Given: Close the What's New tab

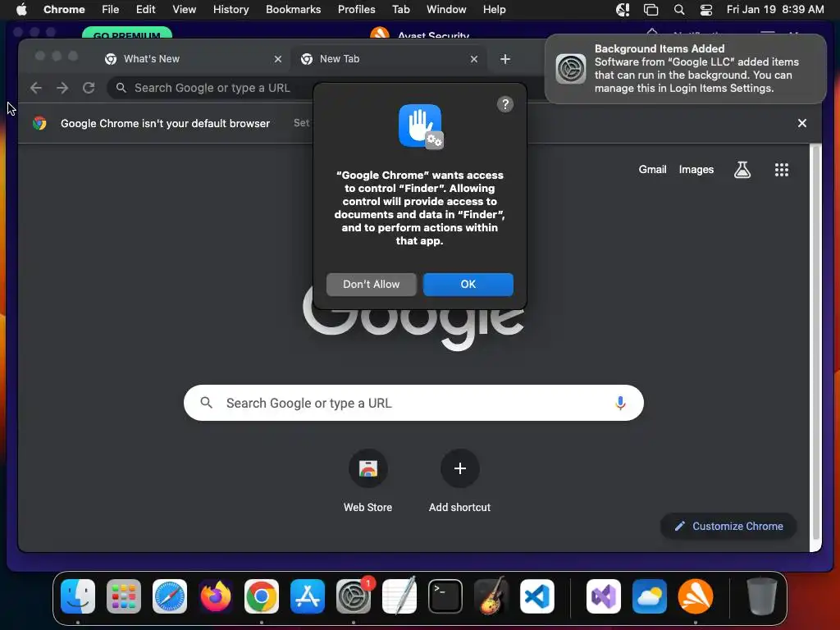Looking at the screenshot, I should click(277, 59).
